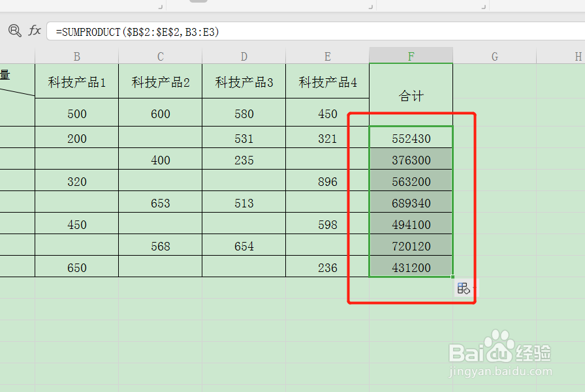The height and width of the screenshot is (392, 585).
Task: Select the cell with value 896
Action: pyautogui.click(x=327, y=181)
